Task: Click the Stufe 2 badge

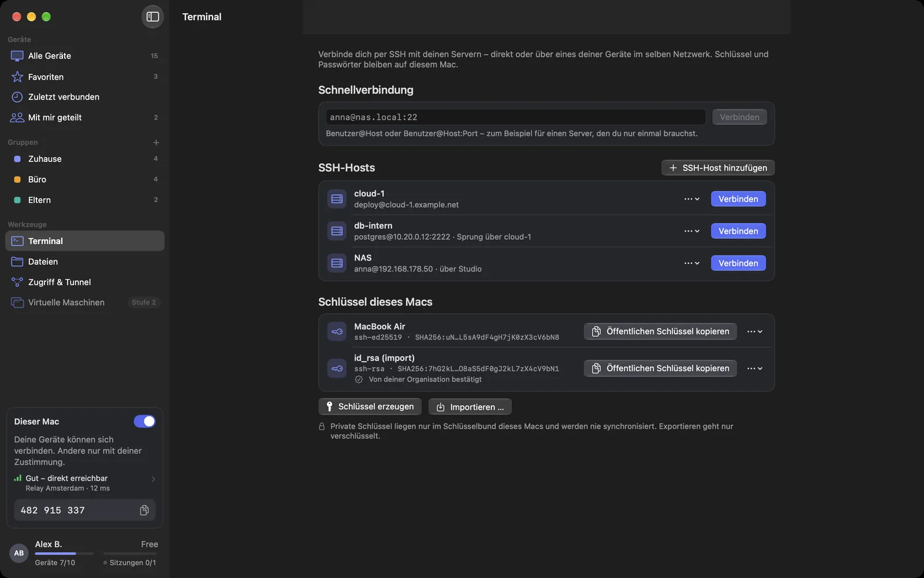Action: 144,302
